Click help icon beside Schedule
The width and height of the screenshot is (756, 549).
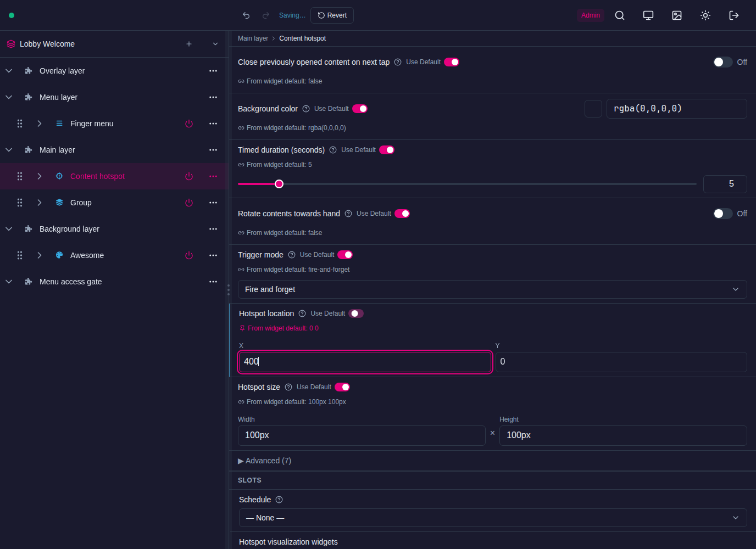coord(279,500)
